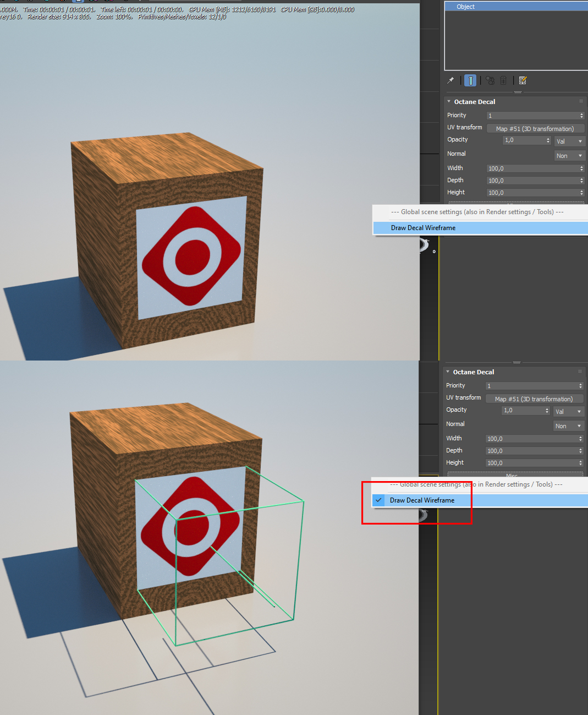
Task: Enable the unchecked Draw Decal Wireframe menu item
Action: point(480,228)
